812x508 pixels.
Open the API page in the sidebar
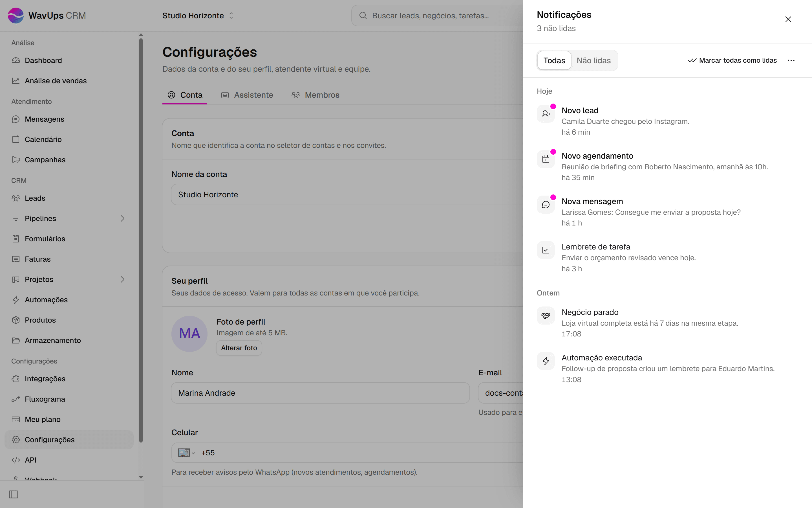pyautogui.click(x=69, y=460)
